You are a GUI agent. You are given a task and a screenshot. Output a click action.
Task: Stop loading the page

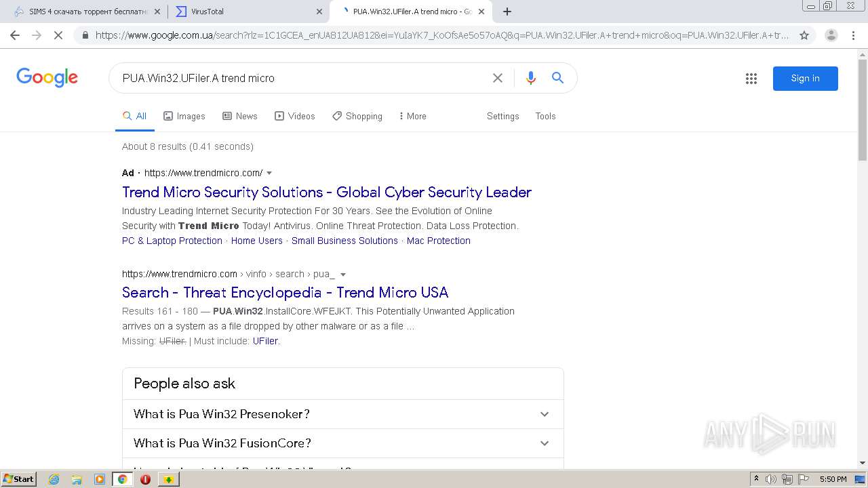(58, 35)
